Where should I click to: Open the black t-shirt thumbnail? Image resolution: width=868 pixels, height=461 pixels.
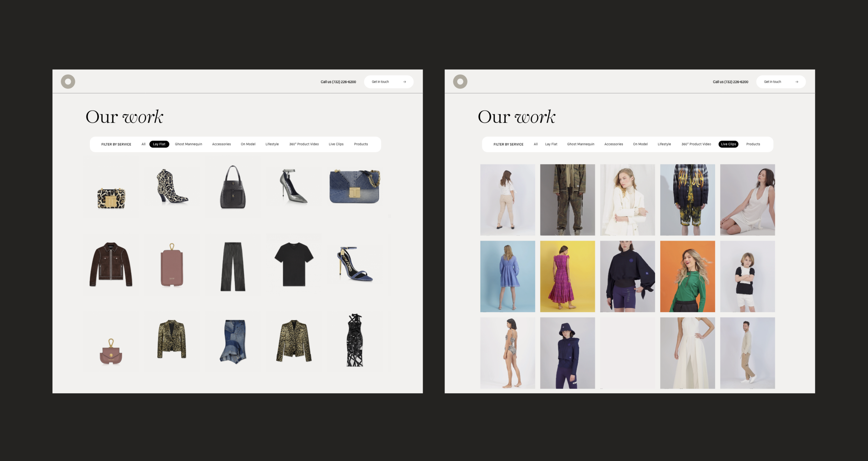294,265
